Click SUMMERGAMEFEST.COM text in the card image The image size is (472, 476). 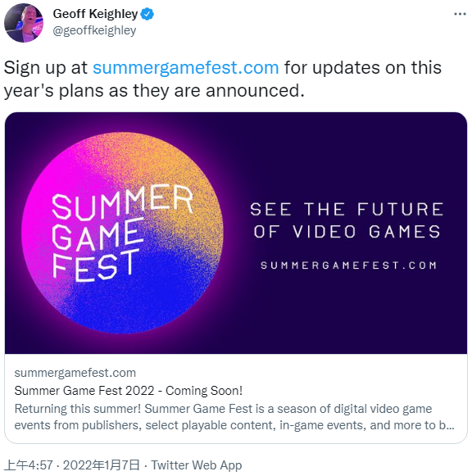(348, 265)
